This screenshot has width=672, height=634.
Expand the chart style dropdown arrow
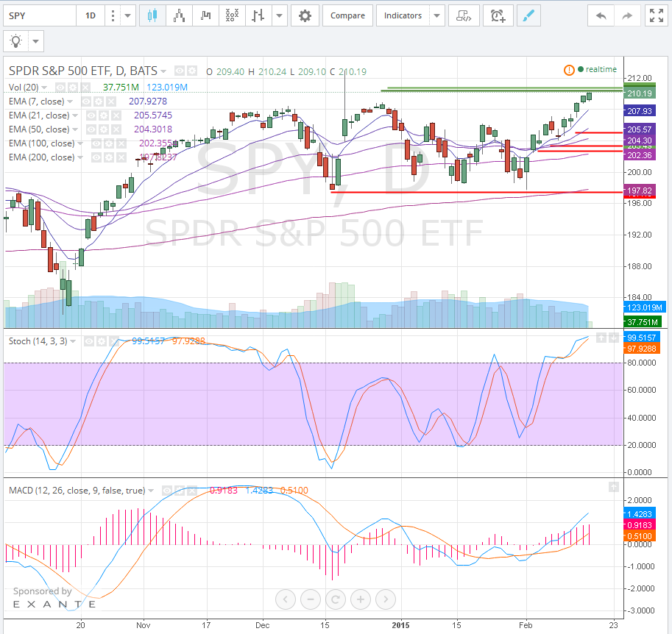tap(280, 16)
